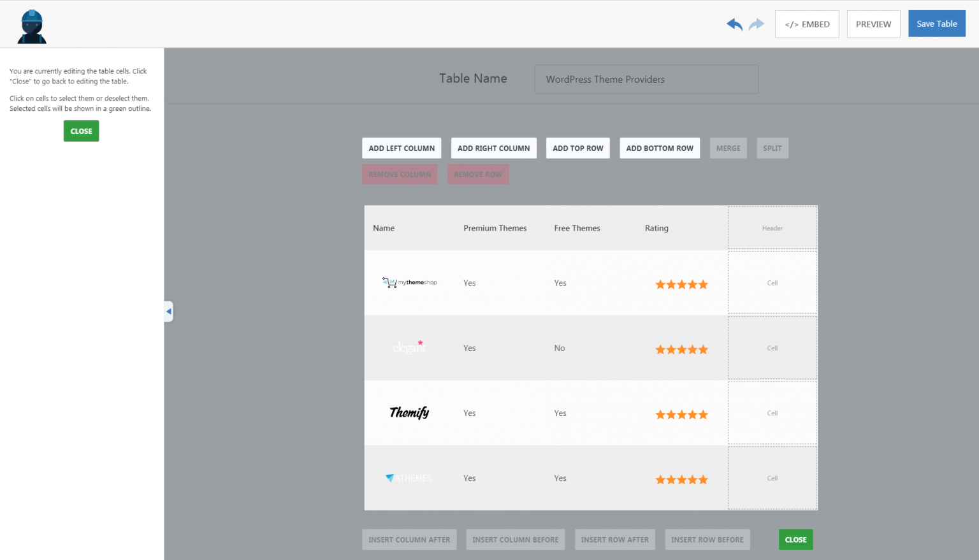Select the aThemes logo cell
This screenshot has width=979, height=560.
click(410, 478)
